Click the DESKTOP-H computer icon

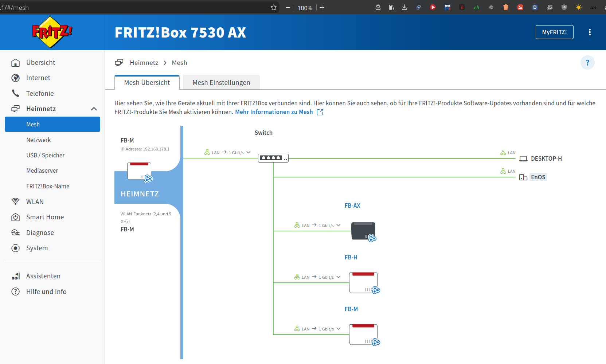(x=523, y=159)
